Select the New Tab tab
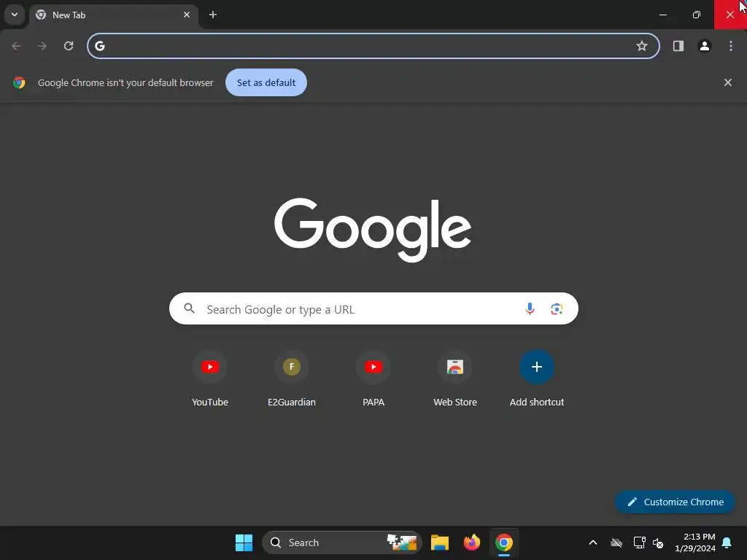 pos(113,15)
